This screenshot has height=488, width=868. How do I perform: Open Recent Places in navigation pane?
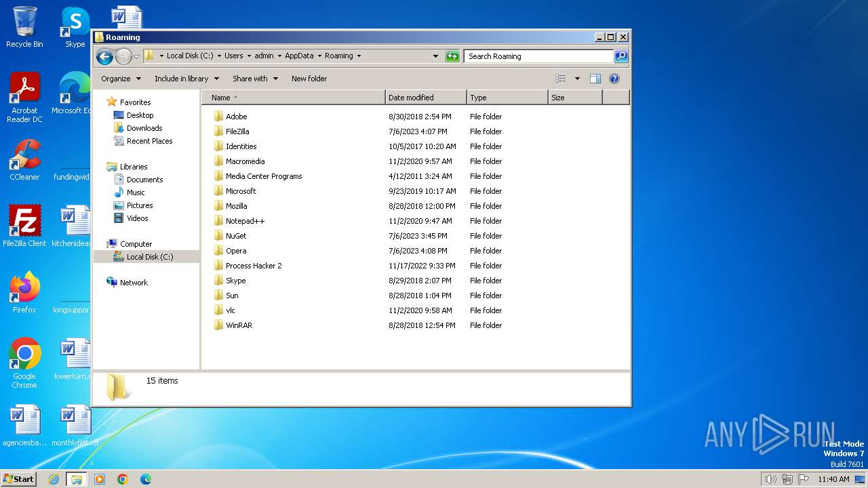click(x=149, y=141)
